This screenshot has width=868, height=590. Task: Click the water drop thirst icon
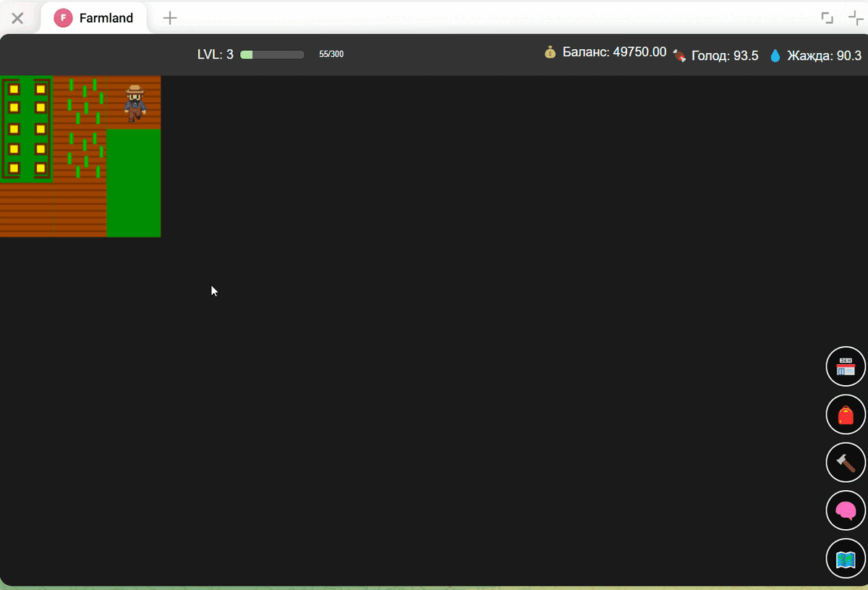(x=775, y=55)
